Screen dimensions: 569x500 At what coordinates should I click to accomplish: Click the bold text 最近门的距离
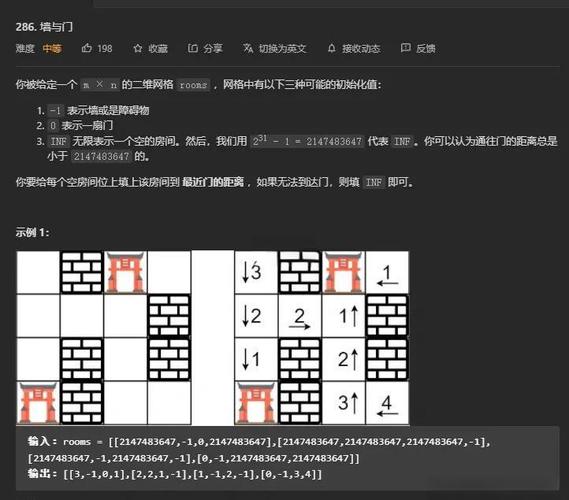point(213,181)
